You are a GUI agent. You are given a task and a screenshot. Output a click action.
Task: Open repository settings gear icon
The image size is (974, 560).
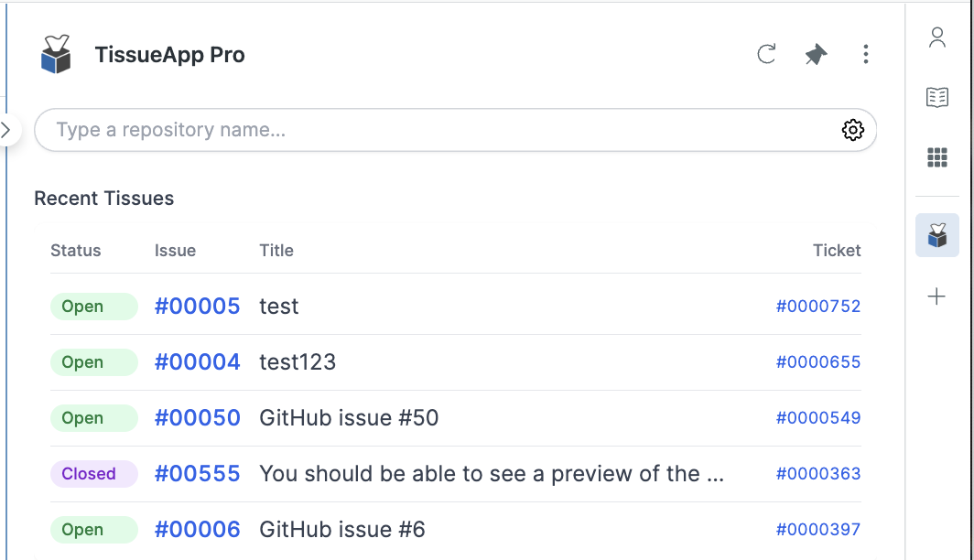[853, 130]
